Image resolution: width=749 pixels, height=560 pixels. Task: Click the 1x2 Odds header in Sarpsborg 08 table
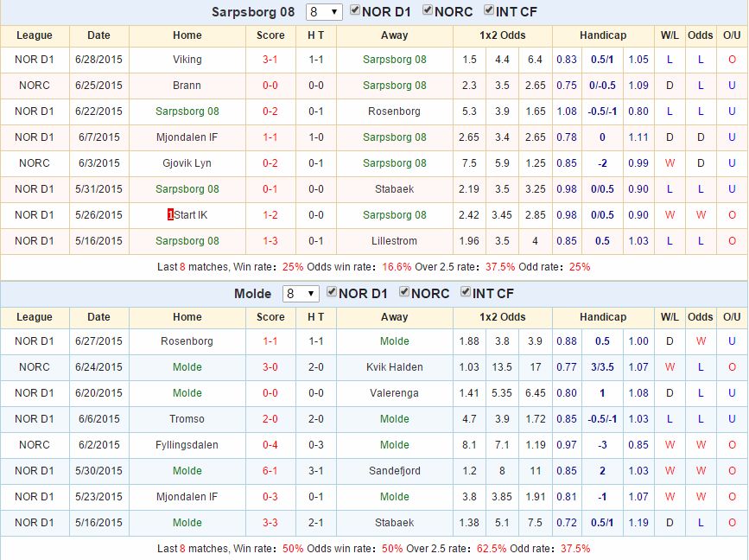[503, 35]
